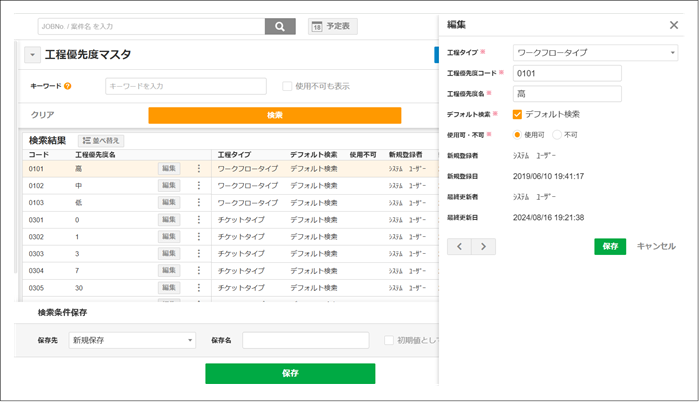
Task: Go to previous record with left arrow
Action: tap(459, 246)
